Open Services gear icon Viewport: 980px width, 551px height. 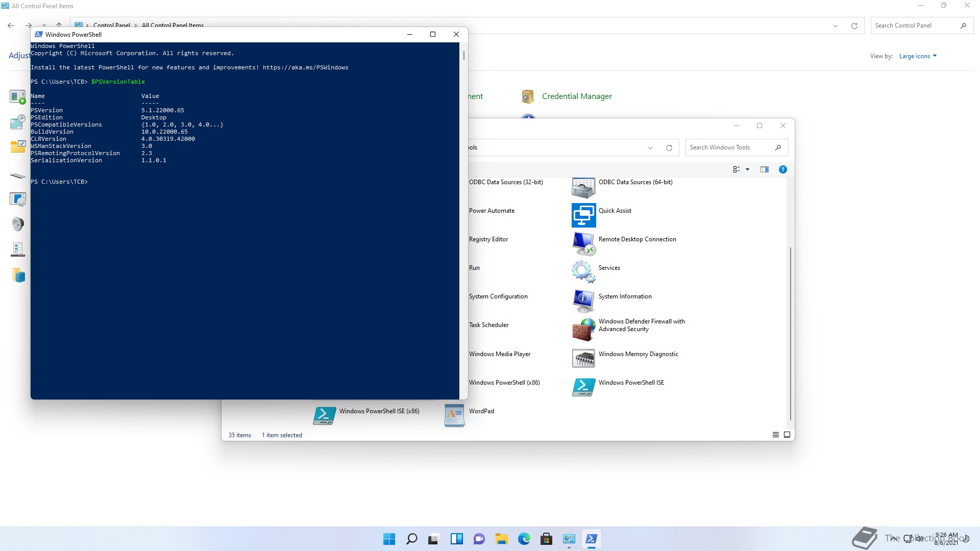(x=583, y=272)
